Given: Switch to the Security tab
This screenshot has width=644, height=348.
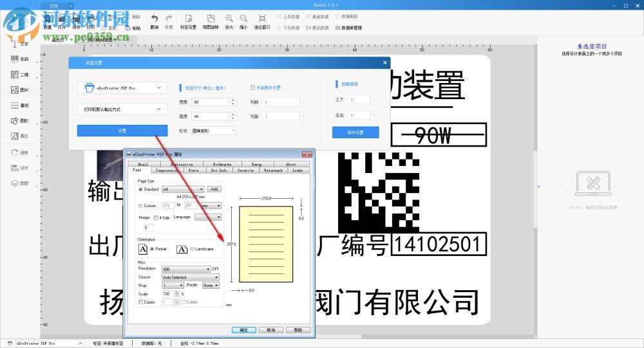Looking at the screenshot, I should [x=245, y=170].
